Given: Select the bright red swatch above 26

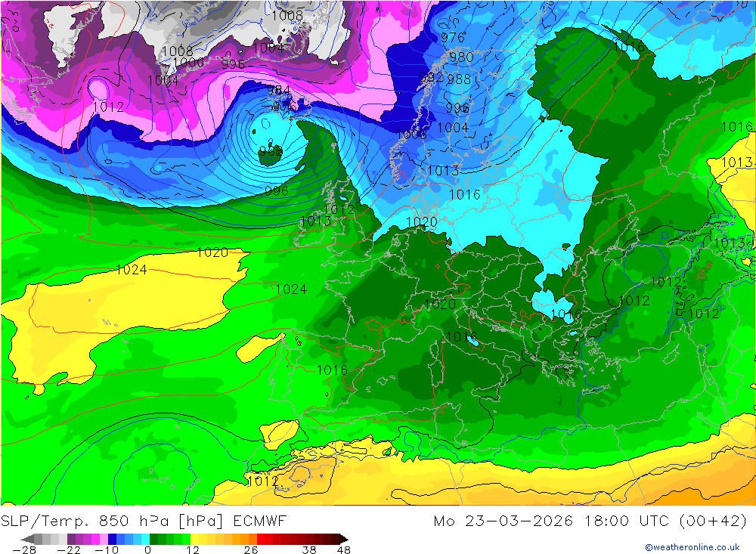Looking at the screenshot, I should (261, 539).
